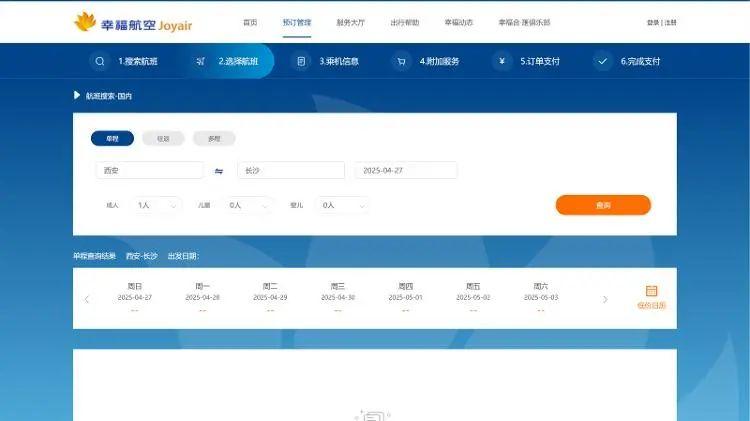
Task: Click the Joyair flame logo
Action: (x=85, y=22)
